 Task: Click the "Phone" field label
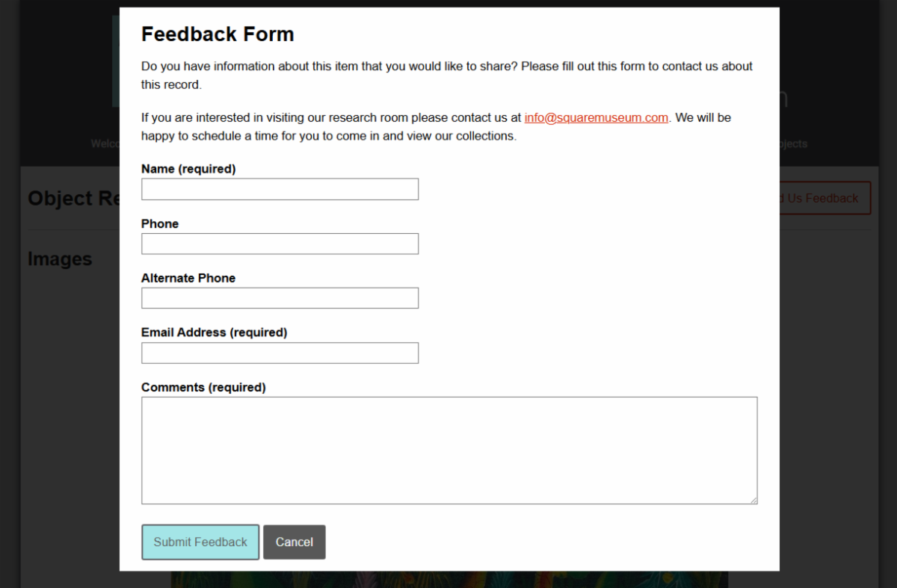[x=160, y=223]
